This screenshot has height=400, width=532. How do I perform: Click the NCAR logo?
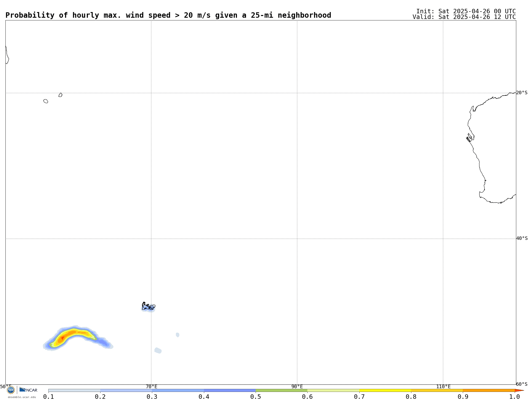pyautogui.click(x=28, y=390)
